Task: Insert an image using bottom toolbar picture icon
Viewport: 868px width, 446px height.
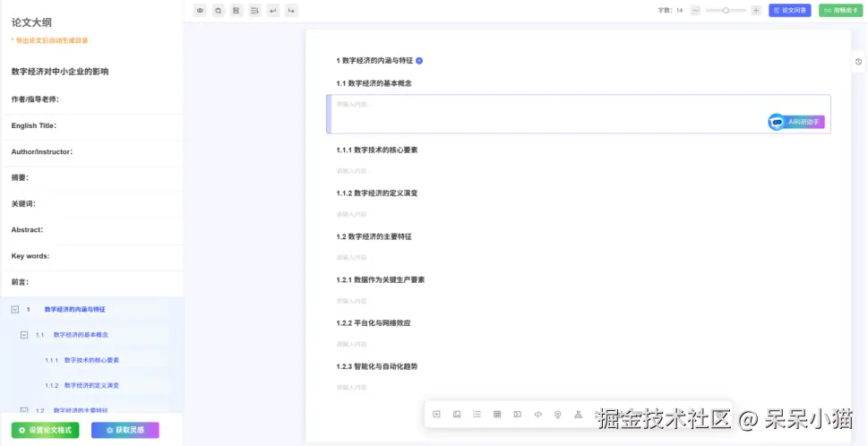Action: pyautogui.click(x=457, y=414)
